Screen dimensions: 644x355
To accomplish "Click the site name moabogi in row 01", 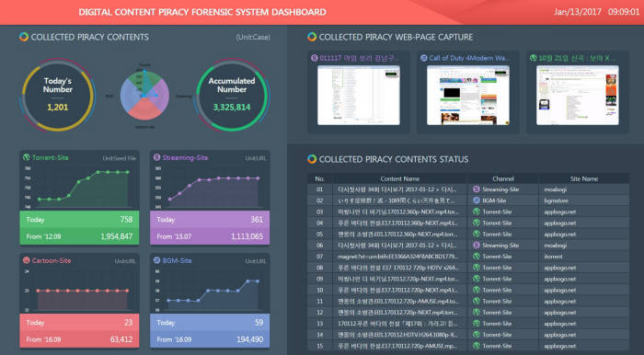I will [556, 189].
